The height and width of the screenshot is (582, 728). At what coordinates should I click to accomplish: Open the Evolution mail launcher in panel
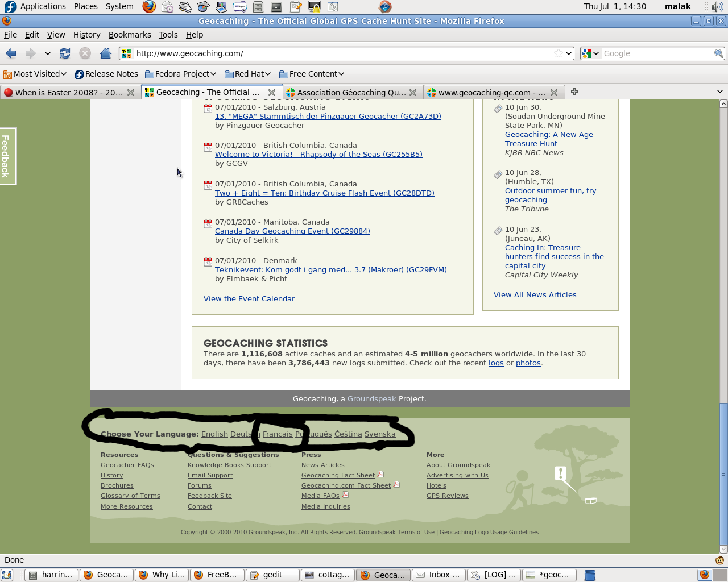tap(167, 7)
